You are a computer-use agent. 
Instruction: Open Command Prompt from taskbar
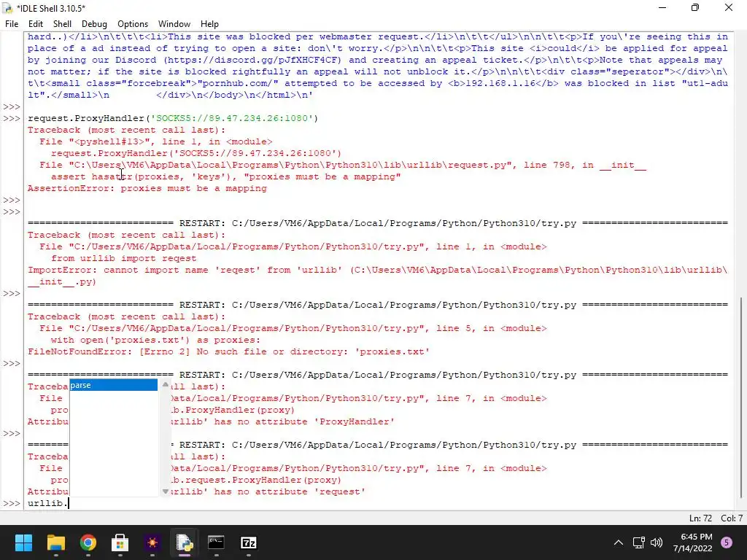pos(216,542)
